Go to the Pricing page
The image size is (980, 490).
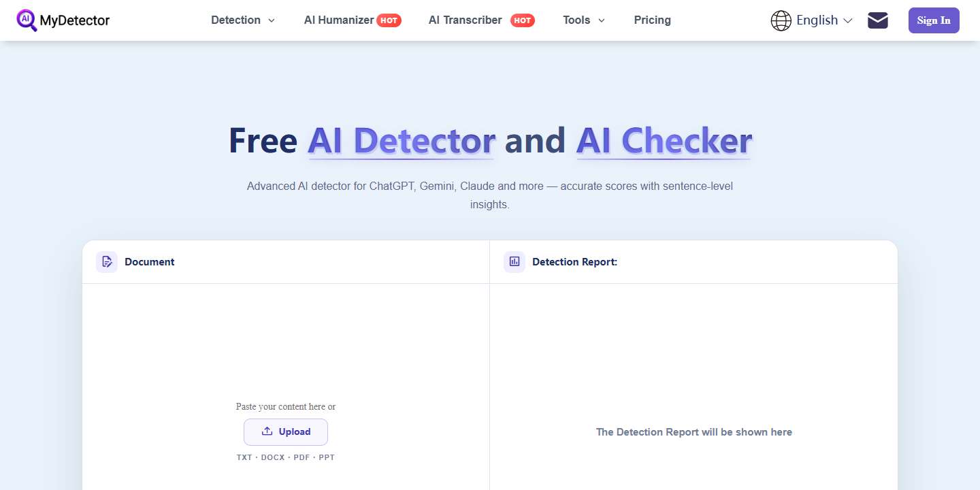coord(653,20)
